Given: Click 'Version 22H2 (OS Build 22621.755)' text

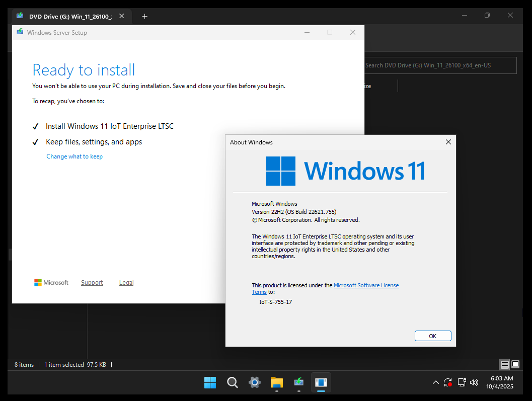Looking at the screenshot, I should (294, 212).
